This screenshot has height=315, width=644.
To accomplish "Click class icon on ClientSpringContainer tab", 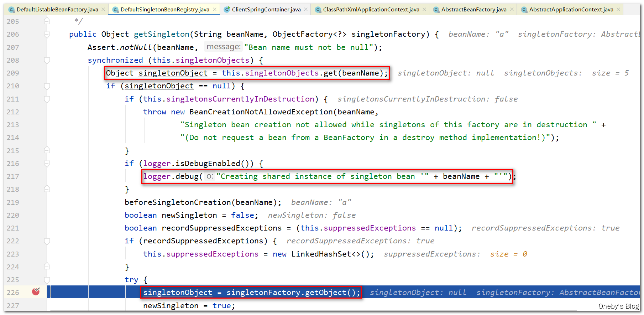I will tap(227, 10).
